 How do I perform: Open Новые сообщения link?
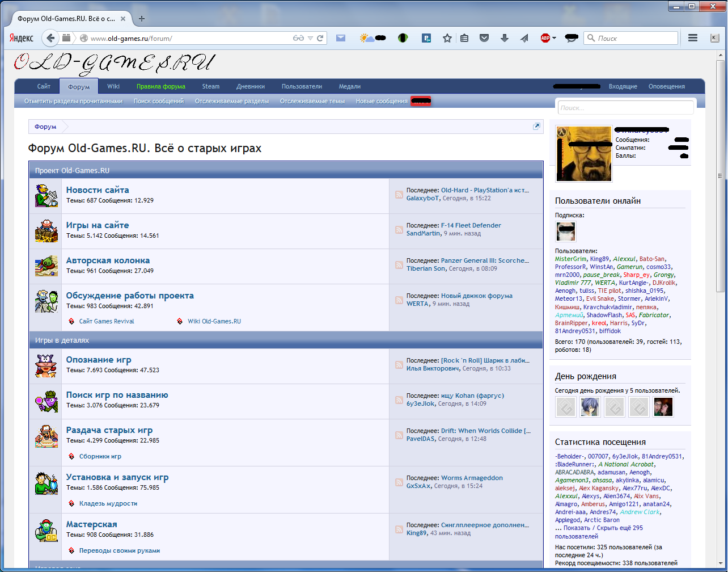tap(382, 101)
